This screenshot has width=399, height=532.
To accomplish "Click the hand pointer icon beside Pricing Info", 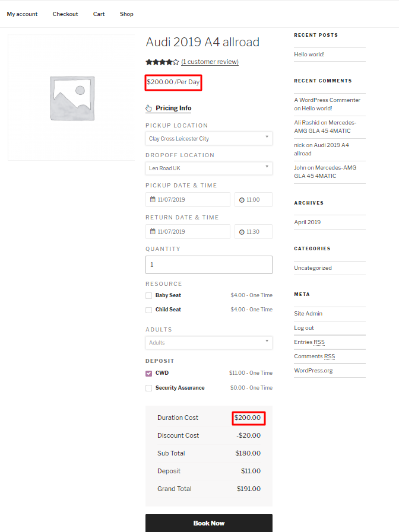I will [x=148, y=108].
